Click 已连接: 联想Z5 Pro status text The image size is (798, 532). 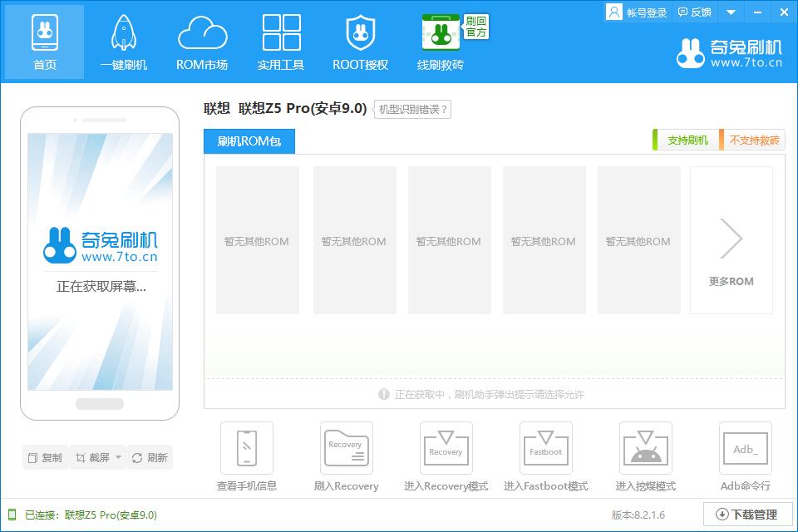[91, 515]
